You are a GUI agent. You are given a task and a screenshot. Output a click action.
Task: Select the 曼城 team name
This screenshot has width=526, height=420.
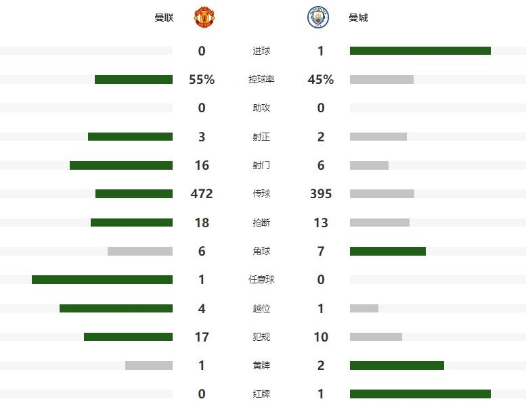click(x=358, y=18)
